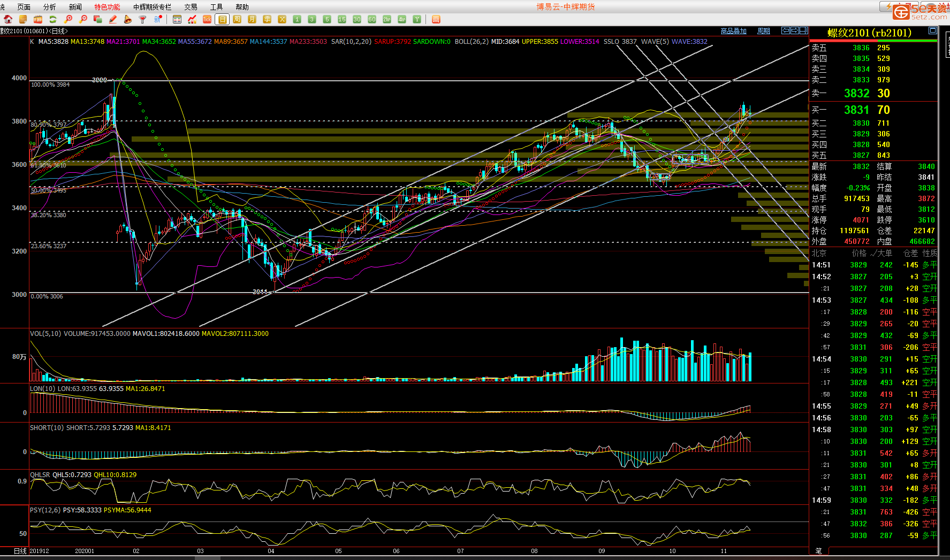Click the funnel filter icon

pyautogui.click(x=142, y=19)
